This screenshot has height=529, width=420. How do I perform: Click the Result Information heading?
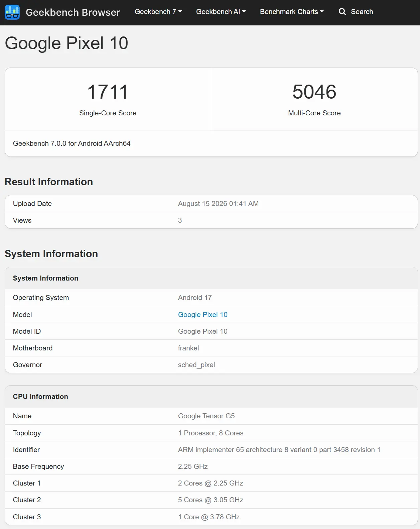coord(49,182)
